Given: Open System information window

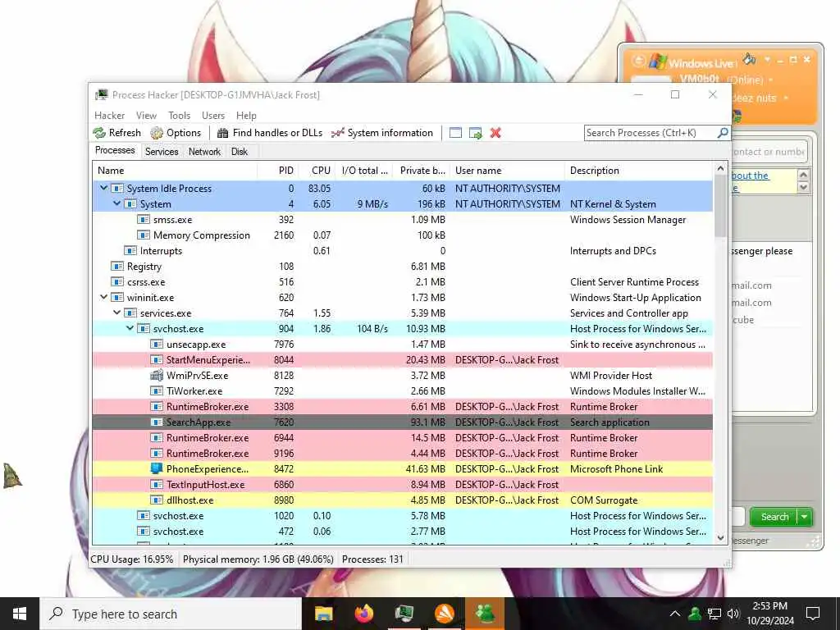Looking at the screenshot, I should (x=382, y=133).
